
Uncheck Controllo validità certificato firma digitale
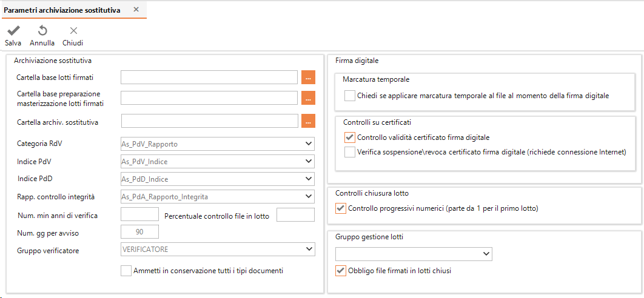[x=349, y=137]
